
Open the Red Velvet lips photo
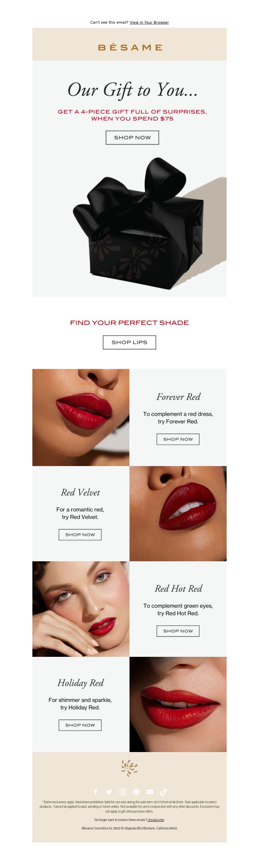click(178, 514)
